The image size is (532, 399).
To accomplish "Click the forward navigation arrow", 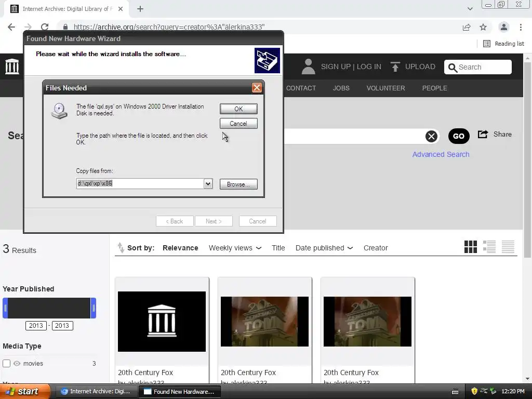I will pyautogui.click(x=28, y=27).
